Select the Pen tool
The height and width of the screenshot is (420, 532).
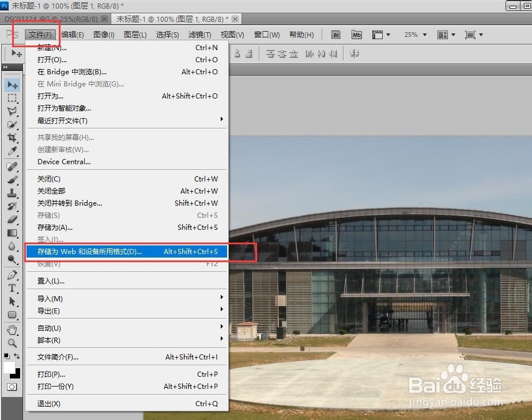[12, 275]
